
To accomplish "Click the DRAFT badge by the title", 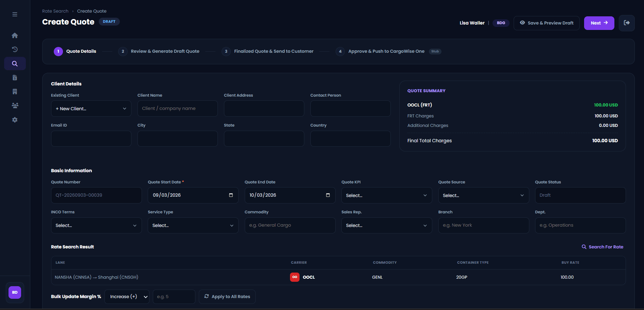I will click(x=109, y=21).
